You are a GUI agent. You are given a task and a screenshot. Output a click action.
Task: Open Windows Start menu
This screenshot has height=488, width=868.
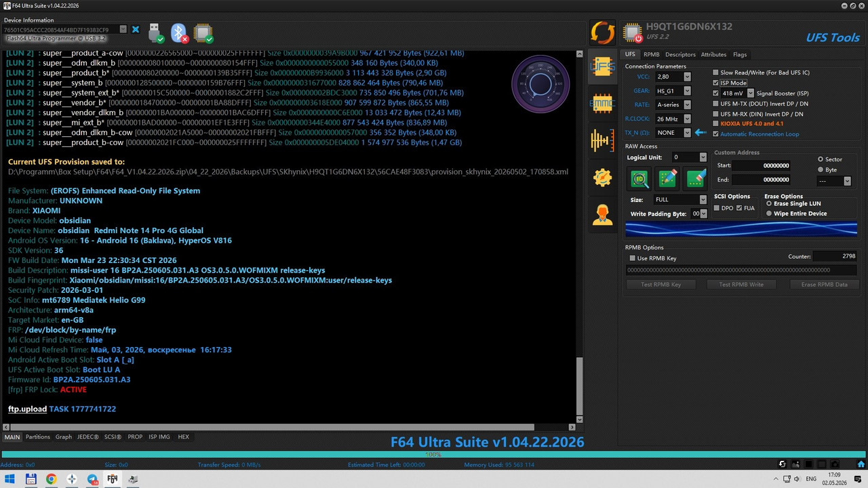[10, 479]
